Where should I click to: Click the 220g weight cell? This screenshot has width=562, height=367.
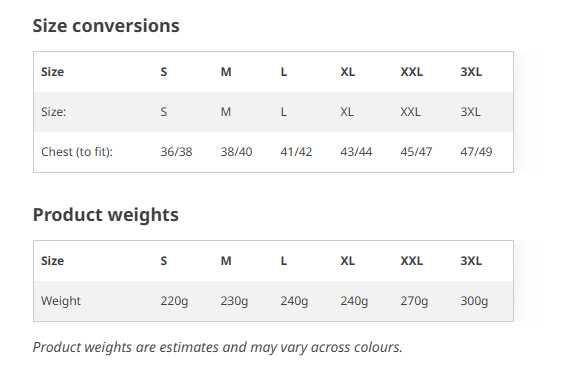[x=174, y=301]
